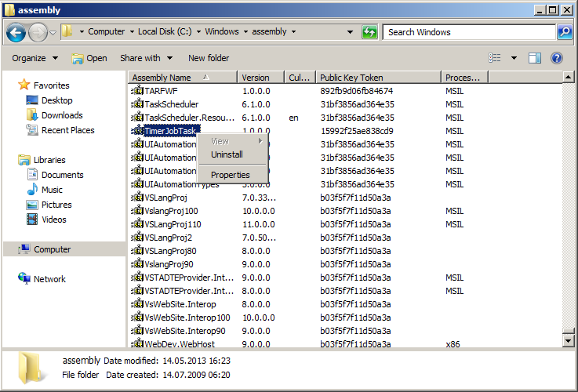Click the vertical scrollbar track
The width and height of the screenshot is (578, 392).
[568, 205]
